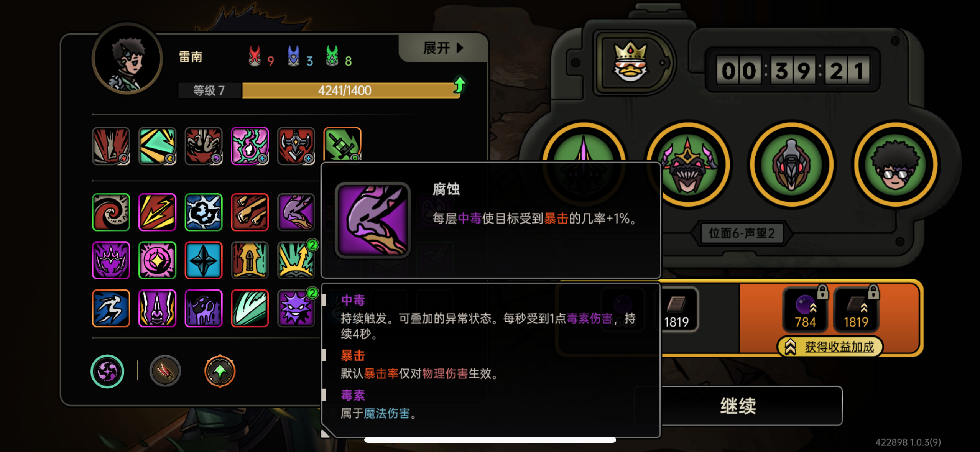This screenshot has height=452, width=980.
Task: Click the 继续 continue button
Action: (738, 406)
